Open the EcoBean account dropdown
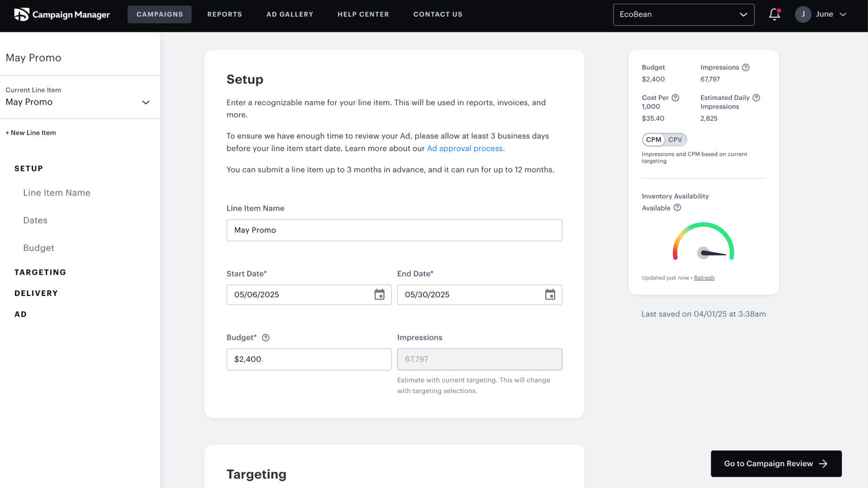 683,14
